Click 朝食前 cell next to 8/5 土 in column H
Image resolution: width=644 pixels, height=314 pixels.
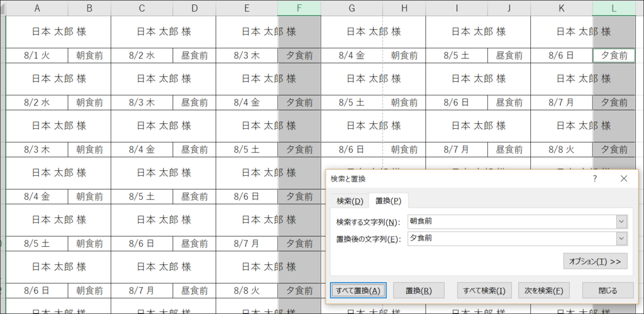(404, 102)
